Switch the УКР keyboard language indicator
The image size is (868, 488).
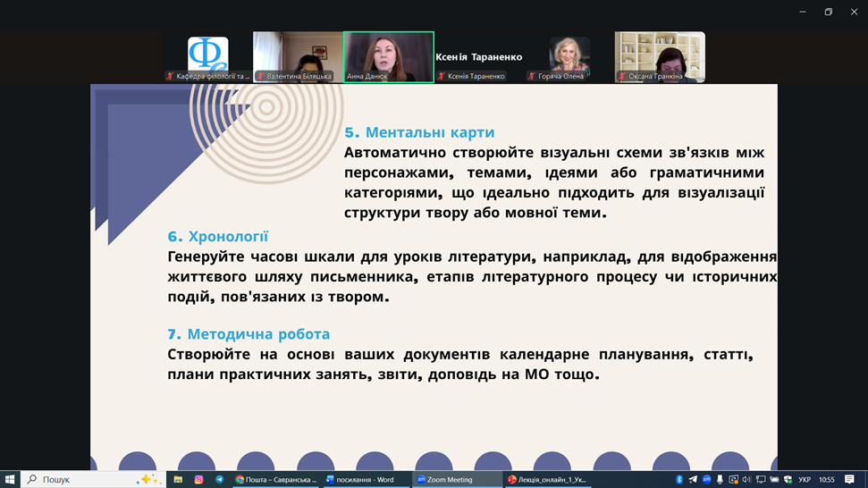click(805, 480)
